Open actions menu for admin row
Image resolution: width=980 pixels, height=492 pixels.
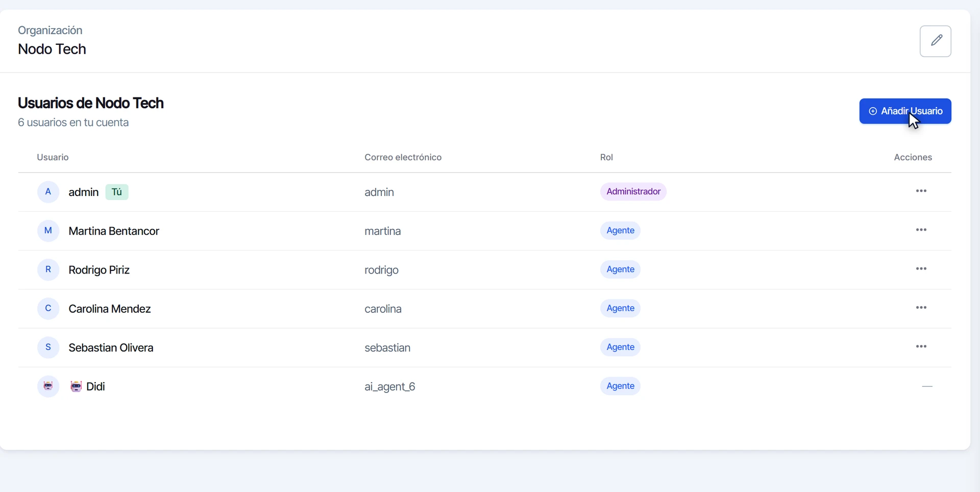(921, 191)
